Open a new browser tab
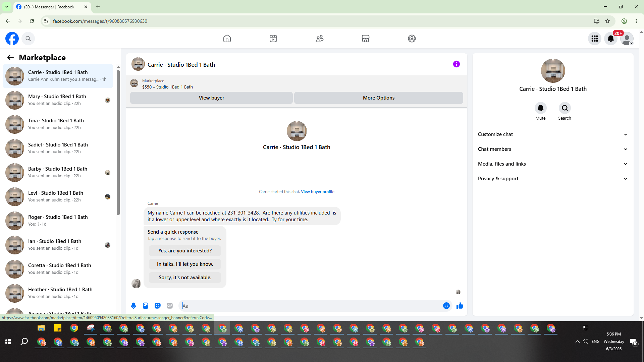Image resolution: width=644 pixels, height=362 pixels. 98,7
